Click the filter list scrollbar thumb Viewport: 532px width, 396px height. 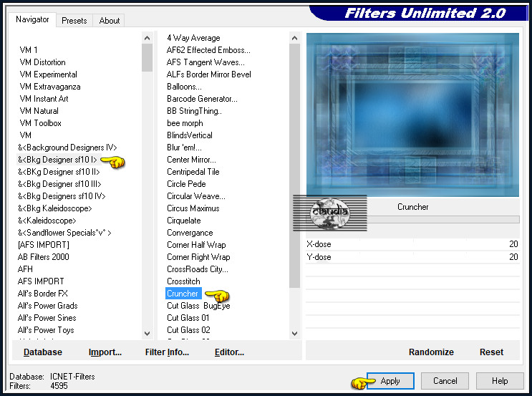(x=294, y=165)
